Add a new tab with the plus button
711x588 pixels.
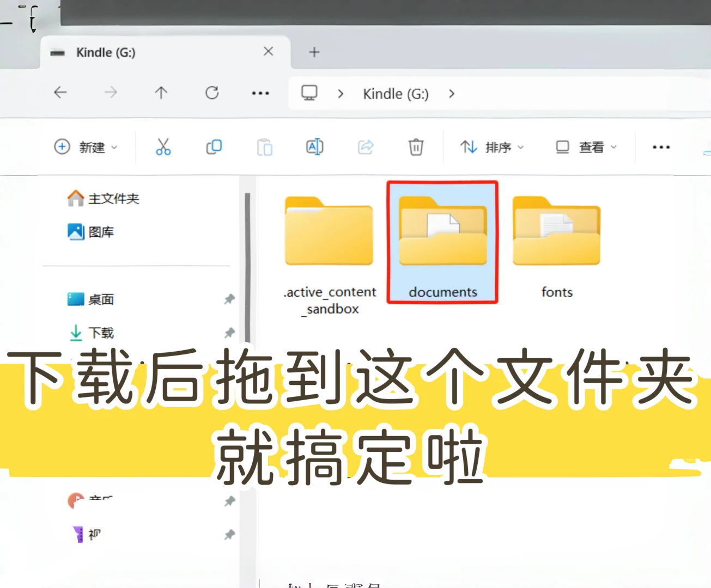coord(314,52)
